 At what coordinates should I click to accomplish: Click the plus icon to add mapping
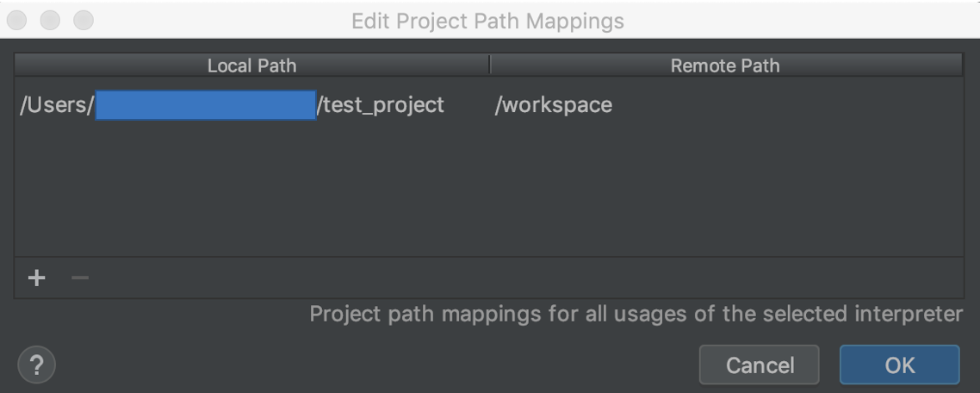tap(36, 278)
